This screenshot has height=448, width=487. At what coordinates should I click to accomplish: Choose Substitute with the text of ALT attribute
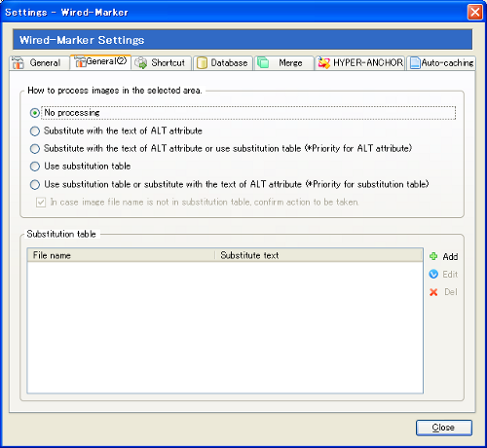[x=35, y=131]
